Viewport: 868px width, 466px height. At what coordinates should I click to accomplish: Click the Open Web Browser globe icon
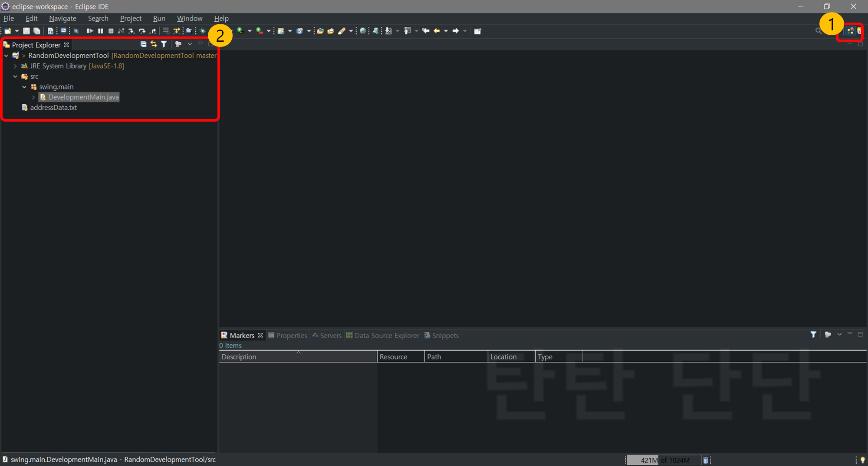[363, 31]
